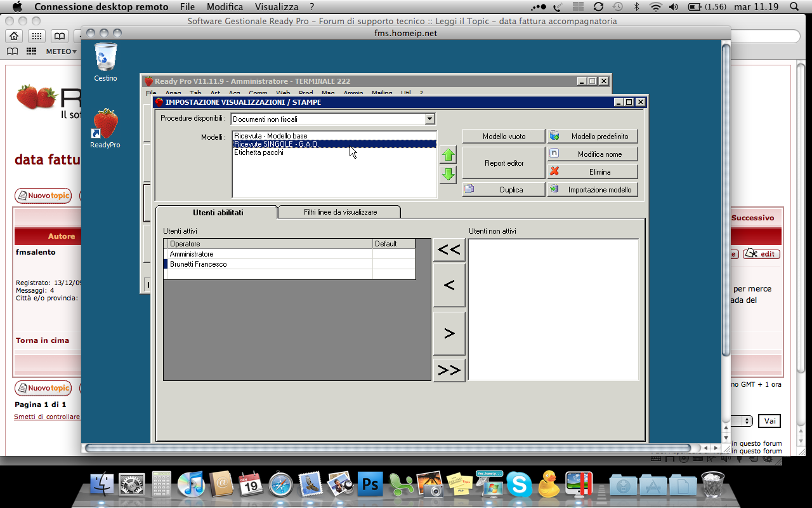Open Address Book from the Dock
812x508 pixels.
221,485
